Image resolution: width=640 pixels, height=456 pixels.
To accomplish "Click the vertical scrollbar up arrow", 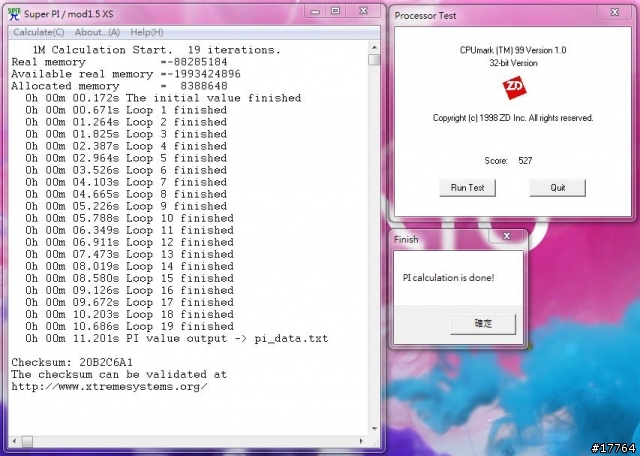I will pos(374,48).
